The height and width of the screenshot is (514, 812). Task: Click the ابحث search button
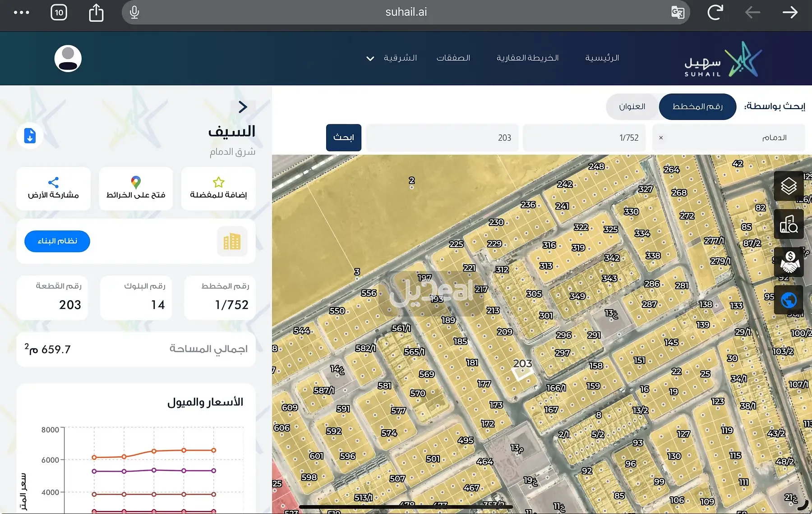343,138
